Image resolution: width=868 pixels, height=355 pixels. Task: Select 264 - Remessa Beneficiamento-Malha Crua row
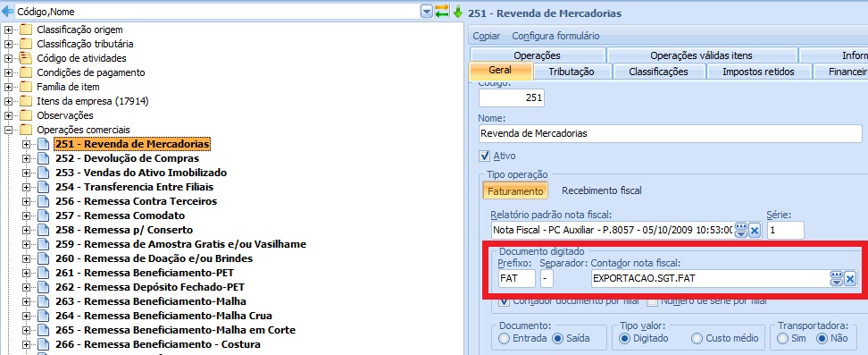(163, 317)
